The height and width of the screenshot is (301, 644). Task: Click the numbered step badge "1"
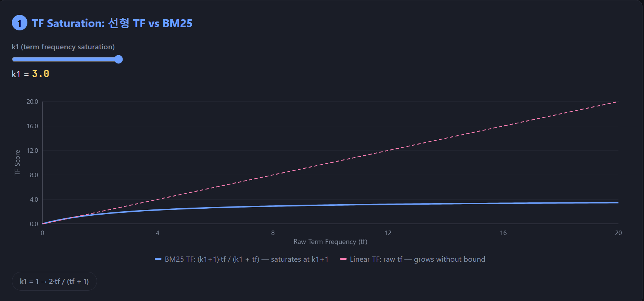[x=19, y=23]
